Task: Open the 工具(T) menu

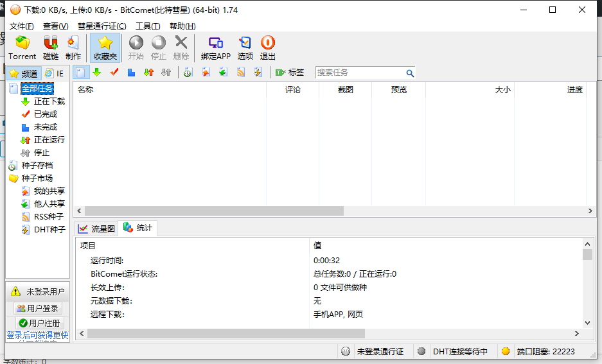Action: [148, 26]
